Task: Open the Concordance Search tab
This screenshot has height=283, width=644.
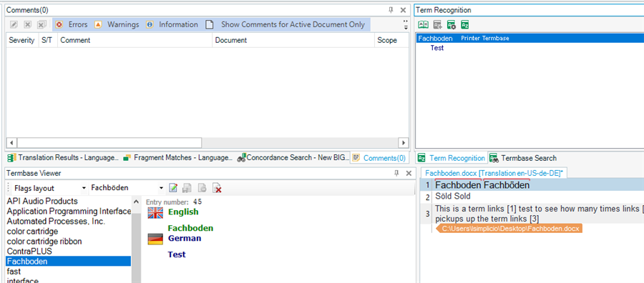Action: click(x=293, y=157)
